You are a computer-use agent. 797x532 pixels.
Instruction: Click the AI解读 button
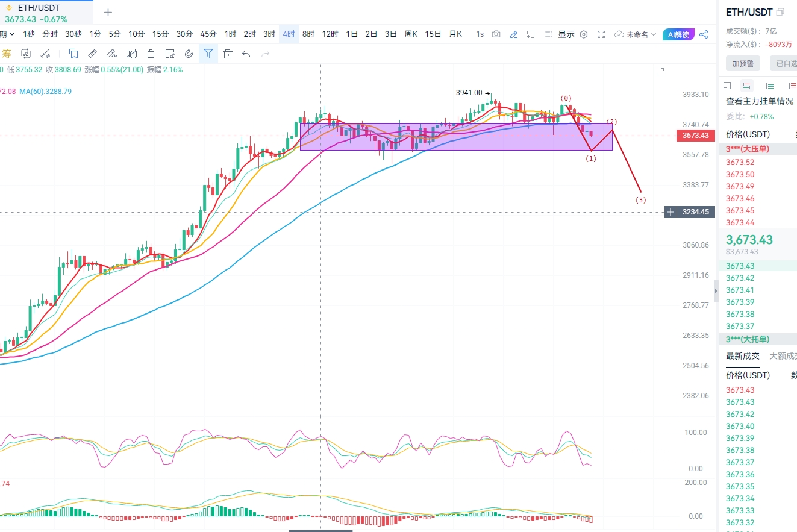[678, 34]
